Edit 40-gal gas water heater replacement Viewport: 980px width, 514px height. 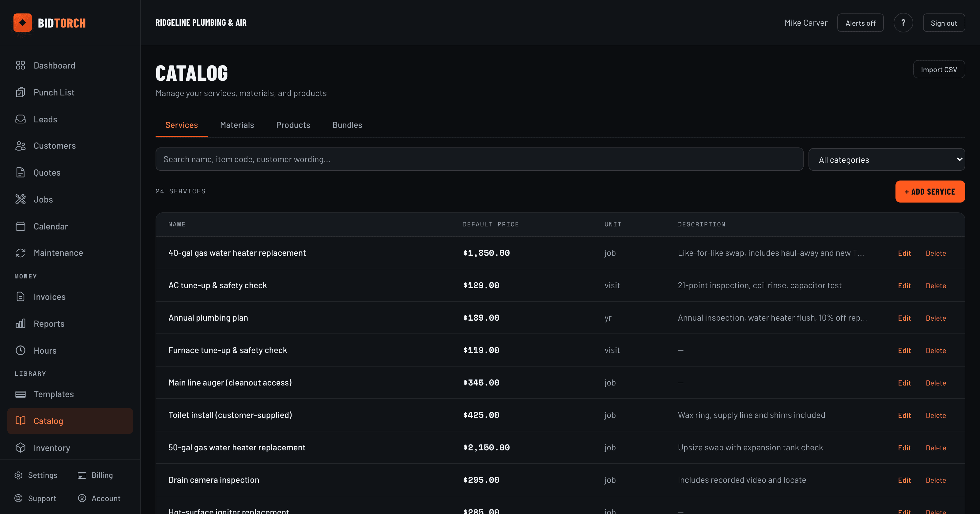[x=904, y=253]
